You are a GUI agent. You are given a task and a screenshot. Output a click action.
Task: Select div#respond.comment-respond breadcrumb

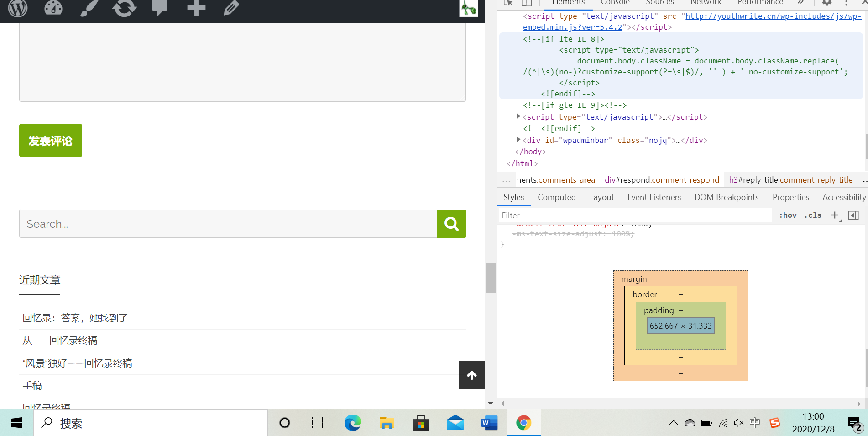click(662, 180)
